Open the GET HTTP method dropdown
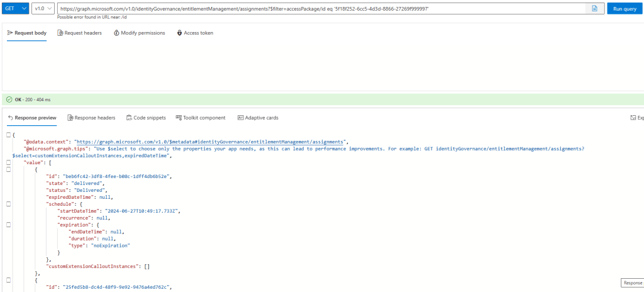 tap(16, 8)
